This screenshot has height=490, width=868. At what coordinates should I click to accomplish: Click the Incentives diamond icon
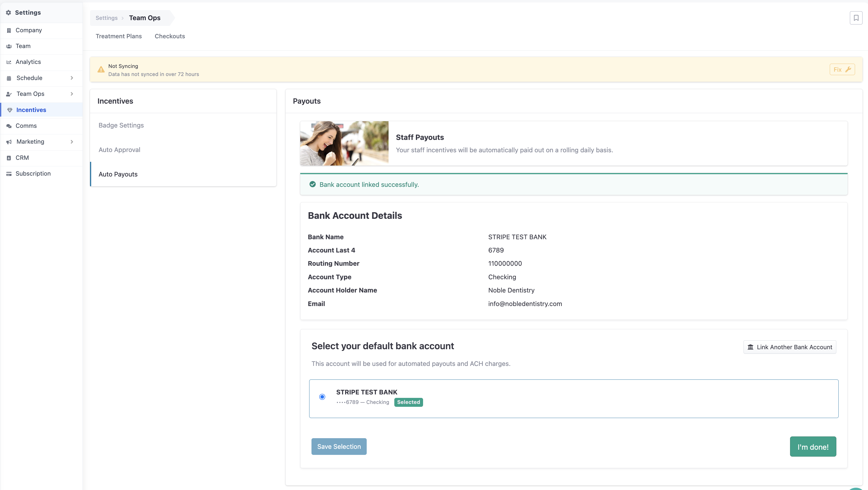10,110
